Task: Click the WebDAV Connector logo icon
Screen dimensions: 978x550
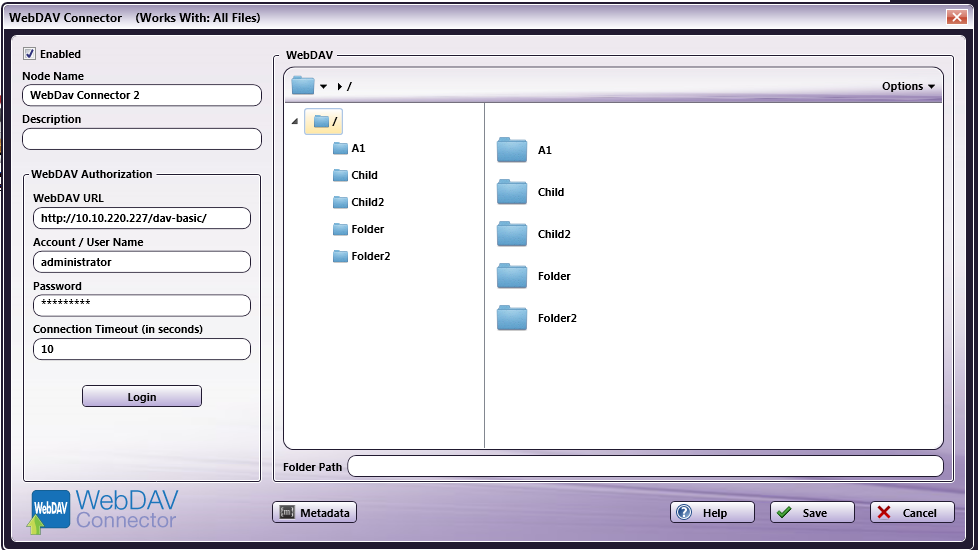Action: point(50,511)
